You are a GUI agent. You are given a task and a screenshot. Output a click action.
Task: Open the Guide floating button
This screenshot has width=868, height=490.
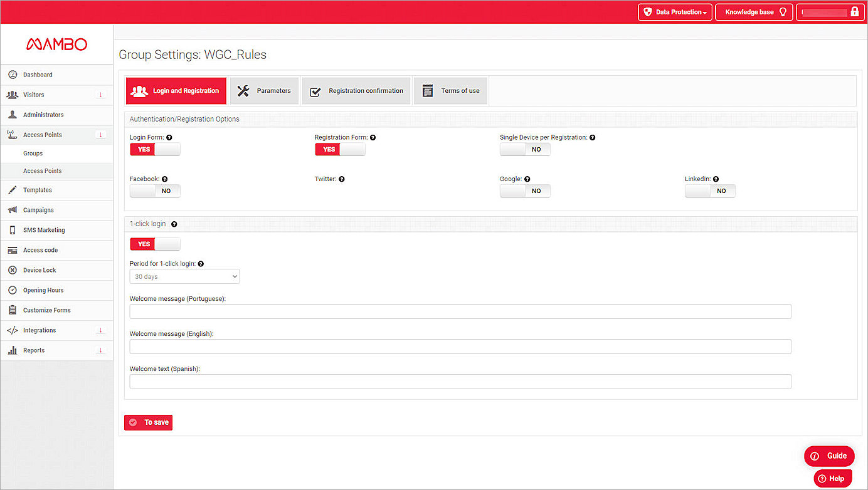click(x=829, y=456)
